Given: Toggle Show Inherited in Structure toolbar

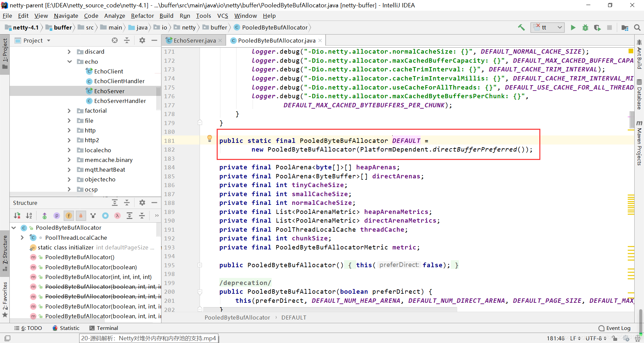Looking at the screenshot, I should (x=45, y=216).
